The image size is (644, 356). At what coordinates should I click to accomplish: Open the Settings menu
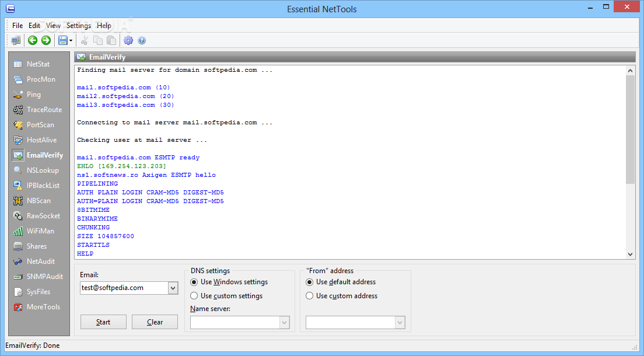tap(78, 26)
